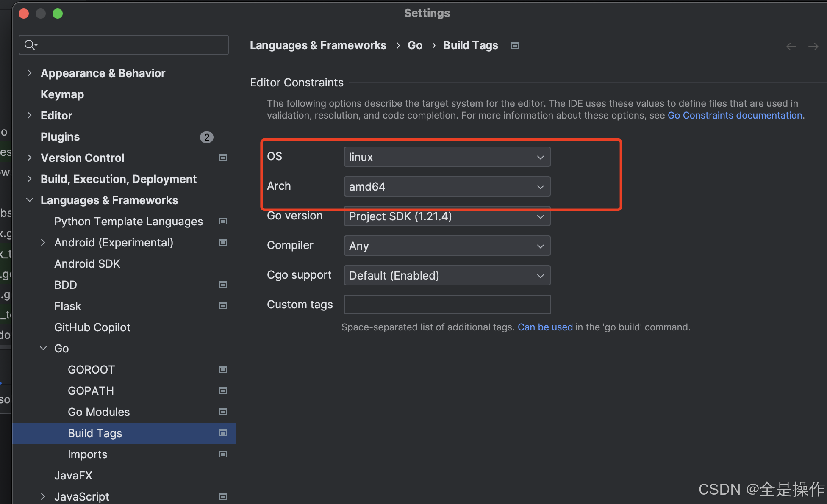827x504 pixels.
Task: Click project-level icon beside Build Tags breadcrumb
Action: tap(515, 46)
